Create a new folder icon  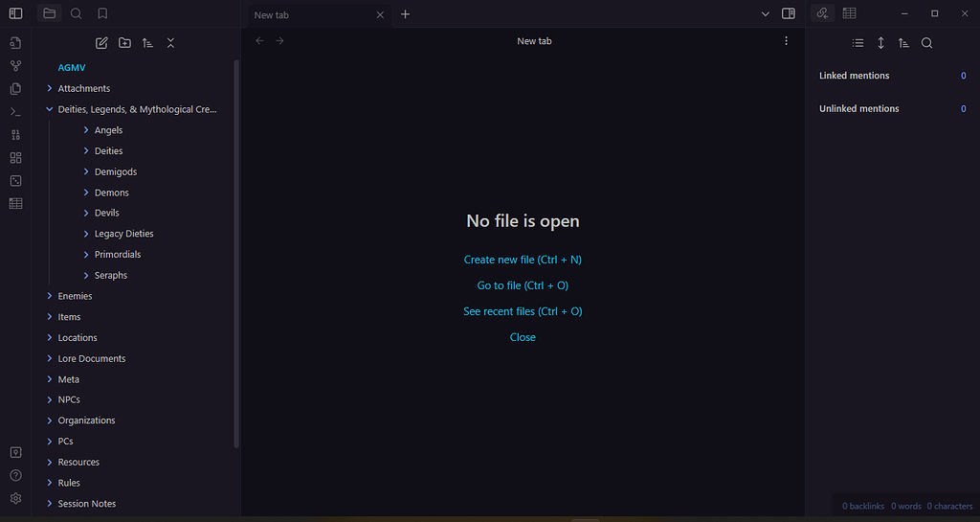124,43
